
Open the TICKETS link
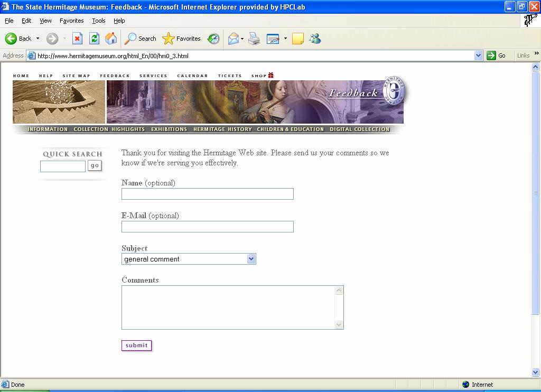(230, 76)
